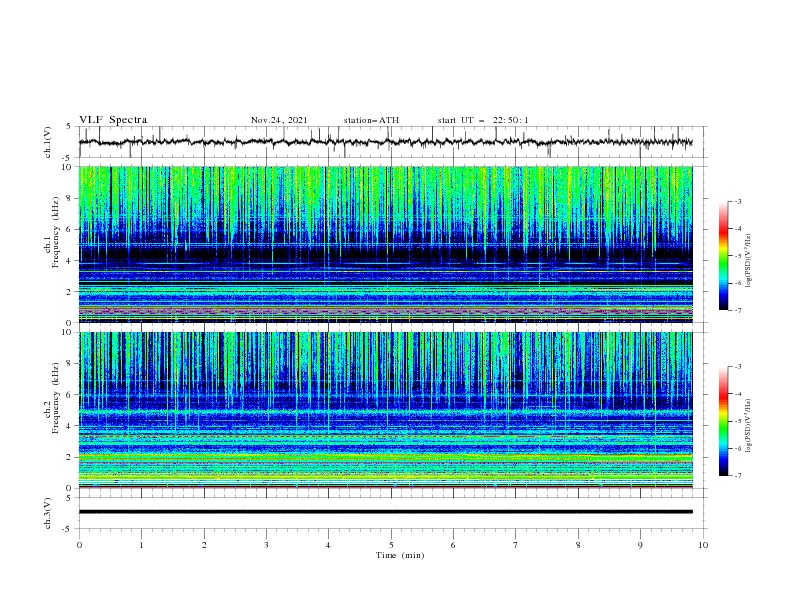
Task: Click the time axis tick label '0'
Action: 79,545
